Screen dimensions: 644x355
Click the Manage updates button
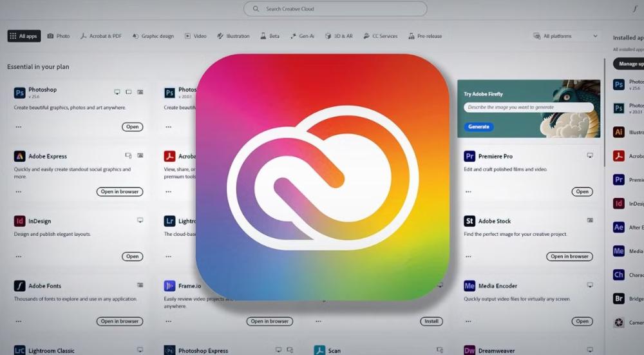pos(629,64)
